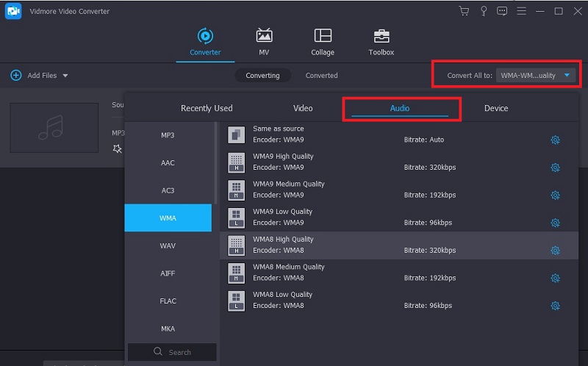
Task: Select the Device format tab
Action: pos(496,108)
